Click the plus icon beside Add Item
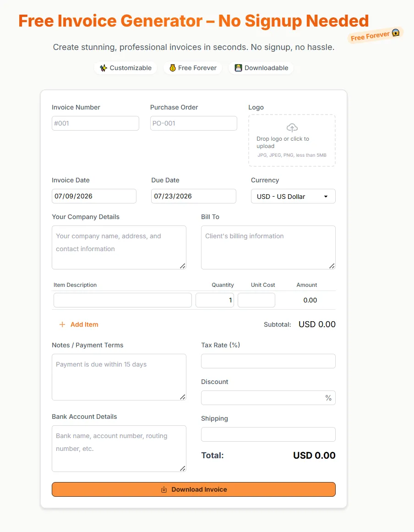 tap(62, 324)
